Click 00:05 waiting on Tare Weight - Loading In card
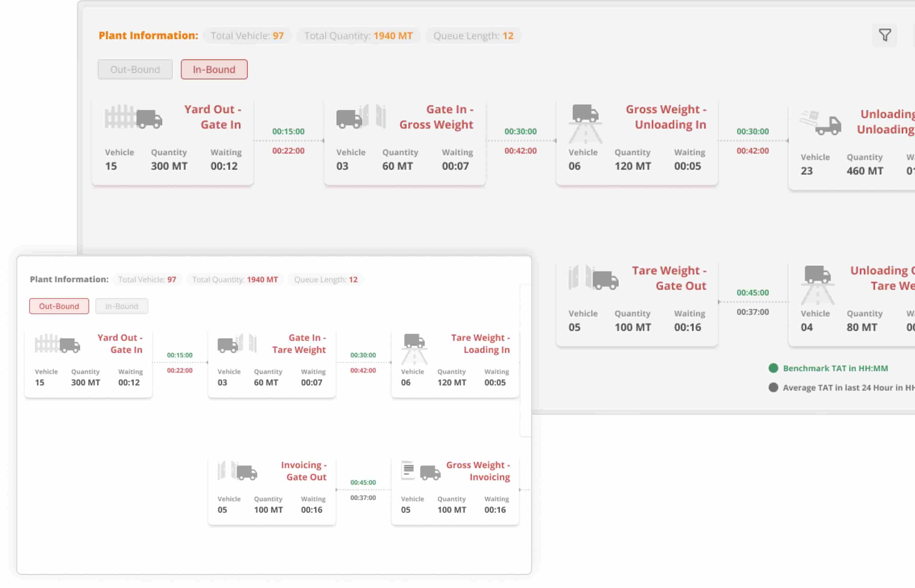 [x=495, y=383]
